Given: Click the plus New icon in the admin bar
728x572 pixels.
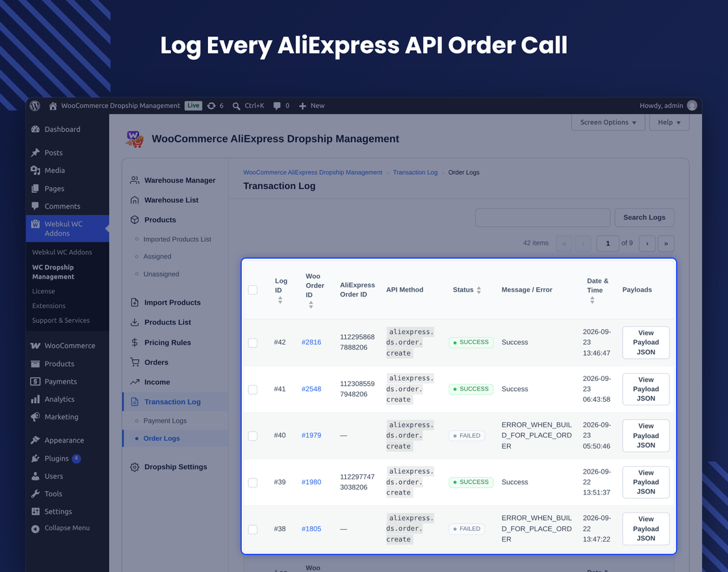Looking at the screenshot, I should (302, 106).
